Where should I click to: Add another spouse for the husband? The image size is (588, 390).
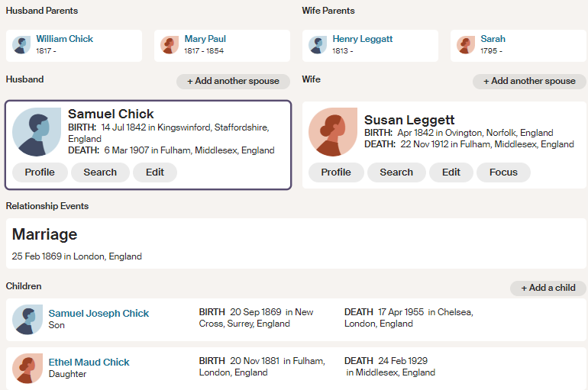(233, 81)
